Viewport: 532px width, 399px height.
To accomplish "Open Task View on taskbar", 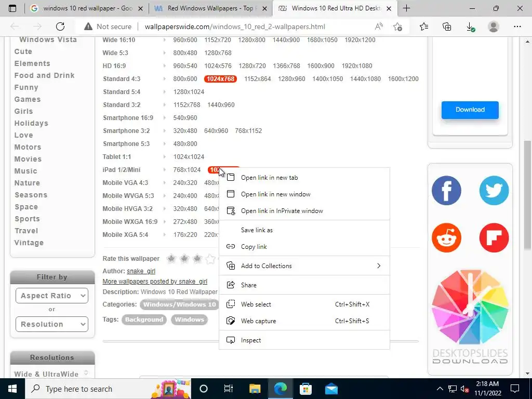I will click(x=229, y=389).
